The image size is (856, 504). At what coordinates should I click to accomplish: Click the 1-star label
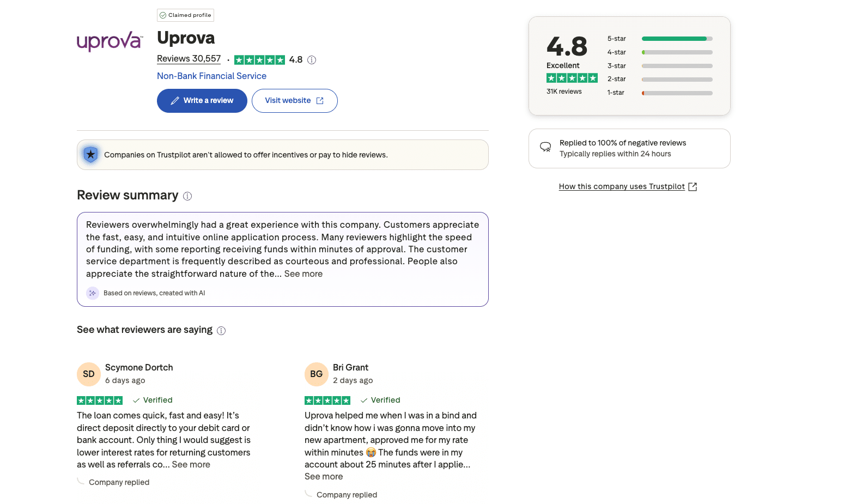616,93
